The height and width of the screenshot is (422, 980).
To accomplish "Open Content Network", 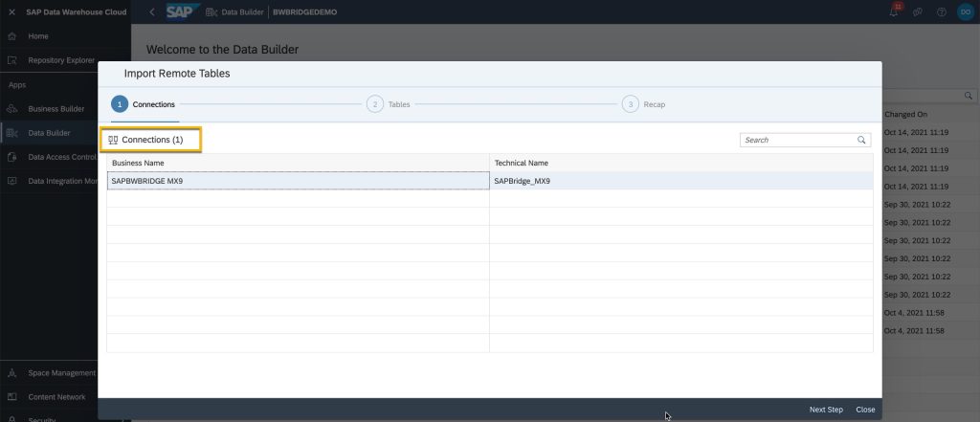I will (x=56, y=397).
